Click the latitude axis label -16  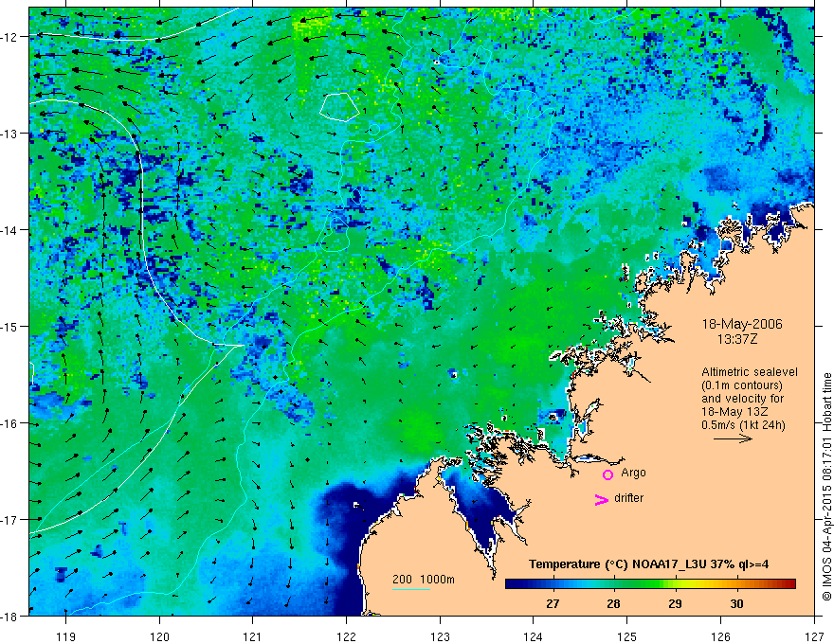9,423
